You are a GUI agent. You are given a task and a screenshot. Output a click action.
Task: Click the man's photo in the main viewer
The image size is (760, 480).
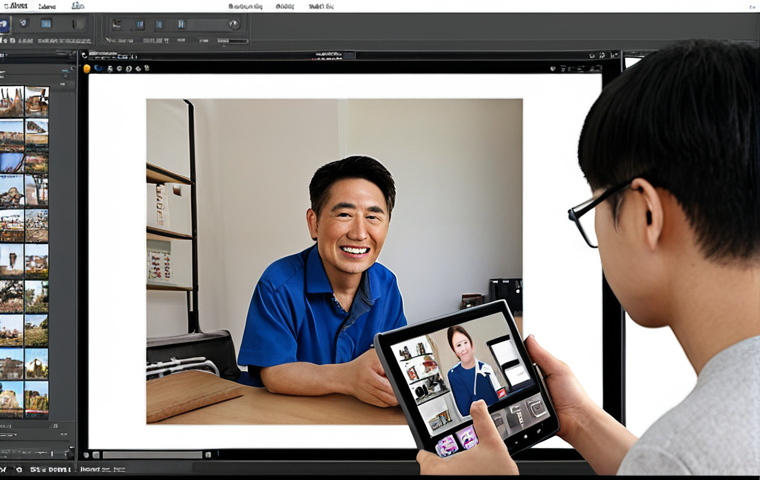point(334,261)
